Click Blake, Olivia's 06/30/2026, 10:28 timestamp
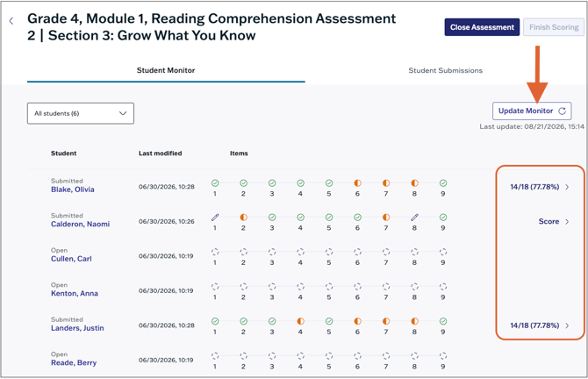Screen dimensions: 588x379 tap(167, 187)
